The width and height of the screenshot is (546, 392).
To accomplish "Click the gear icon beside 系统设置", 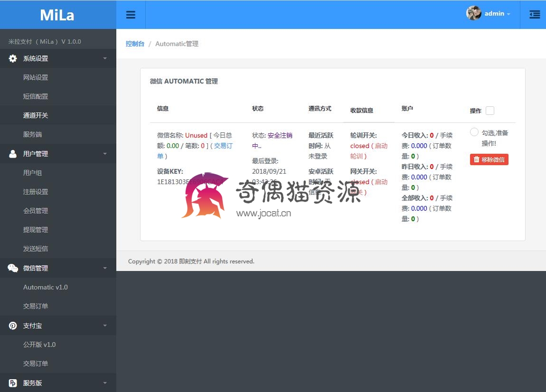I will click(x=13, y=58).
